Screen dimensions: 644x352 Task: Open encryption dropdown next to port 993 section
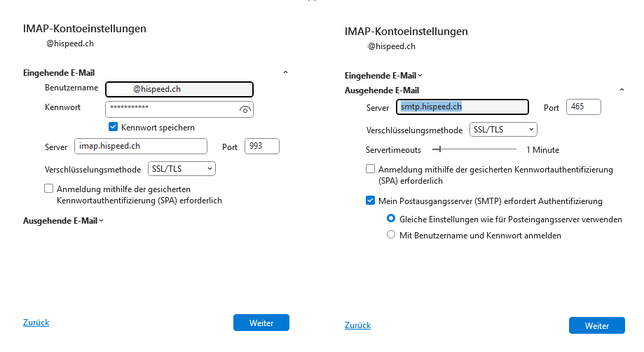click(x=181, y=169)
